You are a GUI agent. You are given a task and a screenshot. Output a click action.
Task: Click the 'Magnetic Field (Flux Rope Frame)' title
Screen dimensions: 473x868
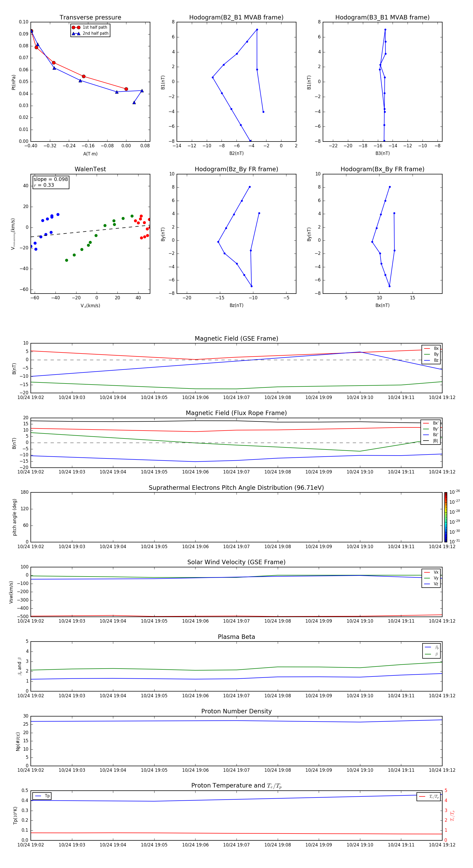coord(236,413)
